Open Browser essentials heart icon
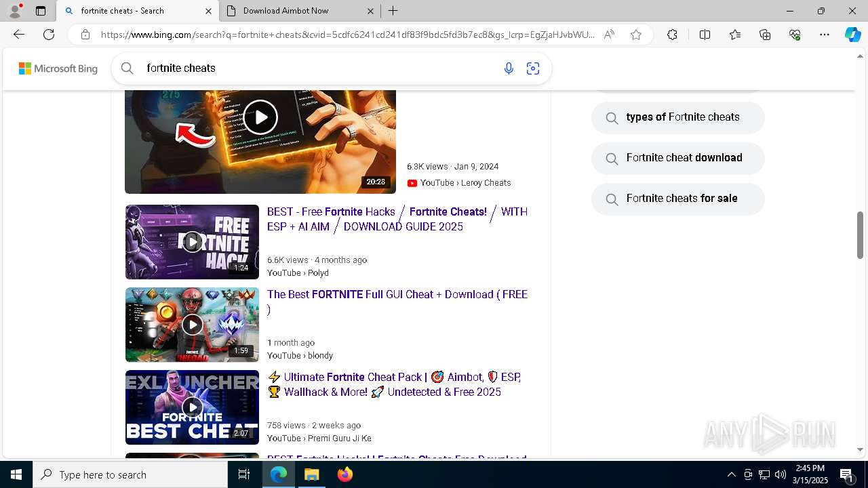The height and width of the screenshot is (488, 868). pos(795,35)
